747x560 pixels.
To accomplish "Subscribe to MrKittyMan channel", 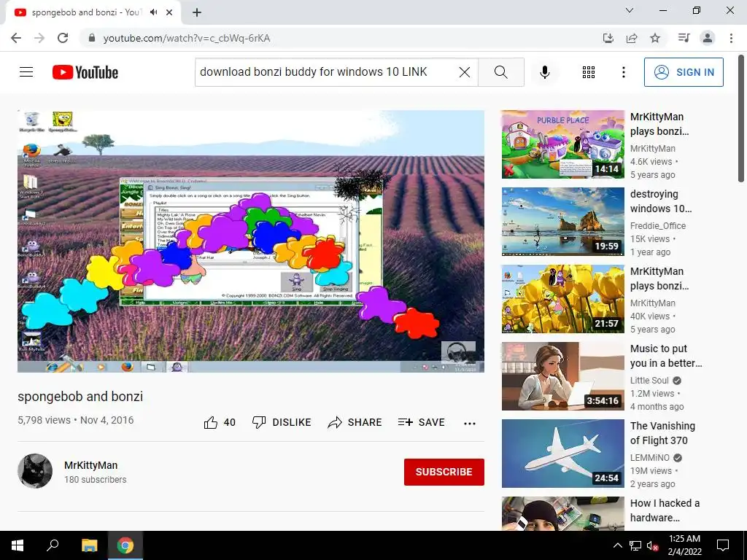I will point(444,472).
